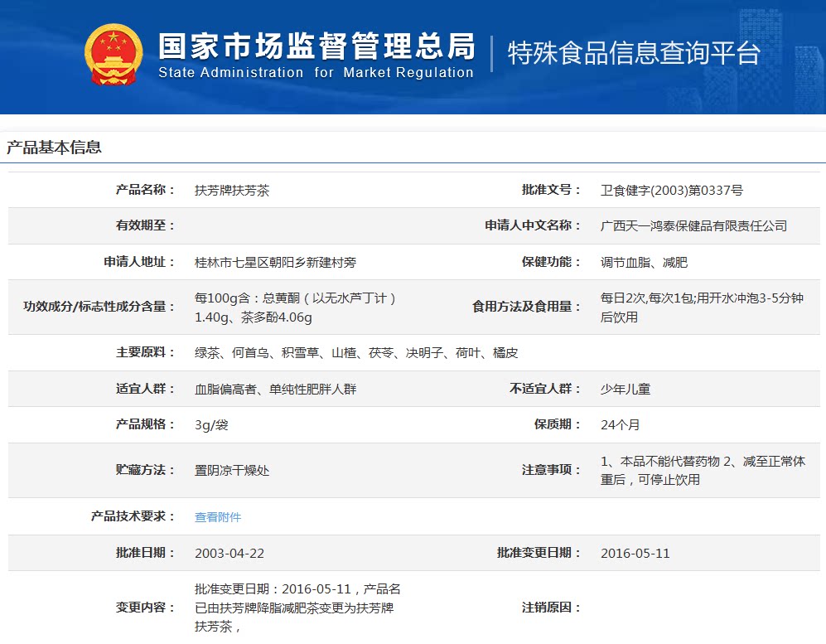Screen dimensions: 826x644
Task: Click the 有效期至 field label
Action: pos(145,225)
